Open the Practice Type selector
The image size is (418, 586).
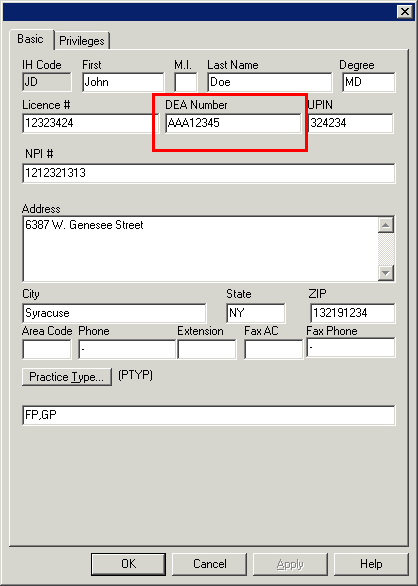point(67,377)
